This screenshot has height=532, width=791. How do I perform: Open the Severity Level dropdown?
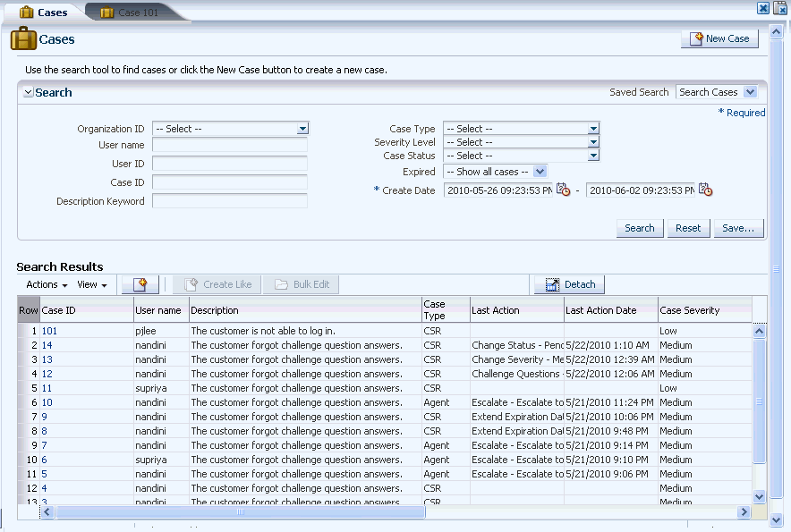(x=593, y=141)
